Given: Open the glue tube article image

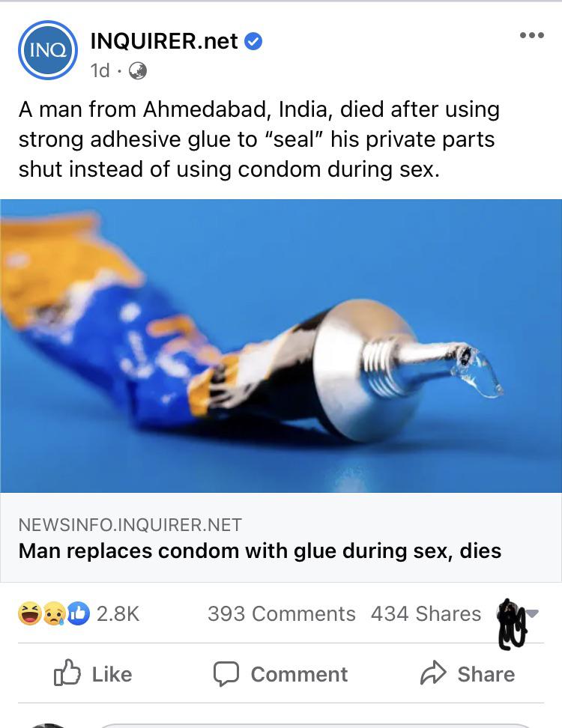Looking at the screenshot, I should pyautogui.click(x=281, y=345).
